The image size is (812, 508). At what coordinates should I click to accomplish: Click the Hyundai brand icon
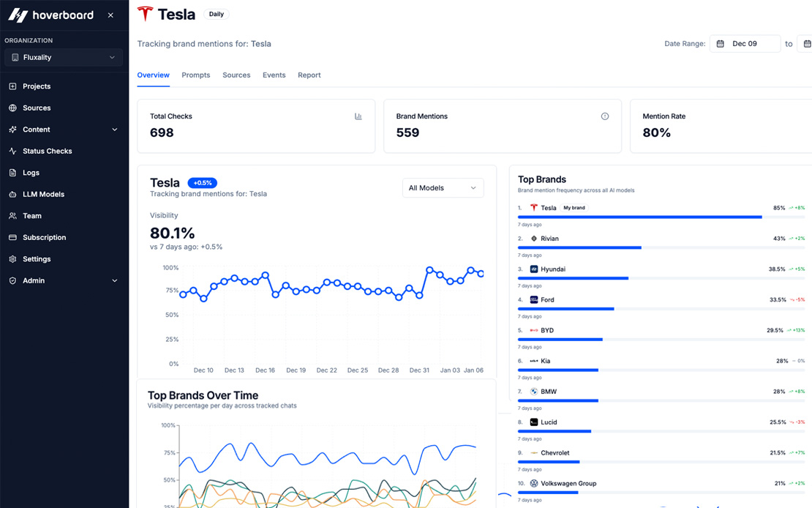pyautogui.click(x=534, y=269)
